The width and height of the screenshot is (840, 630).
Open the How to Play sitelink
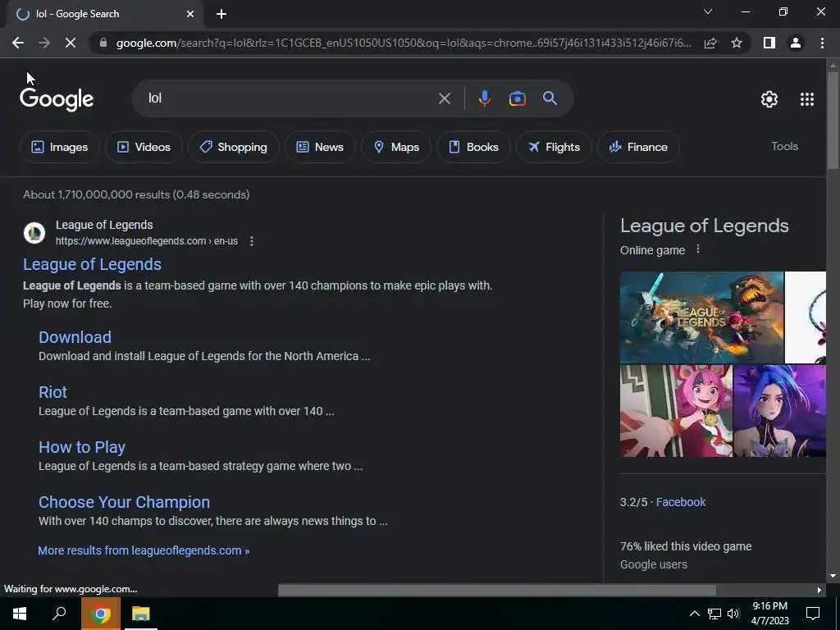click(82, 447)
